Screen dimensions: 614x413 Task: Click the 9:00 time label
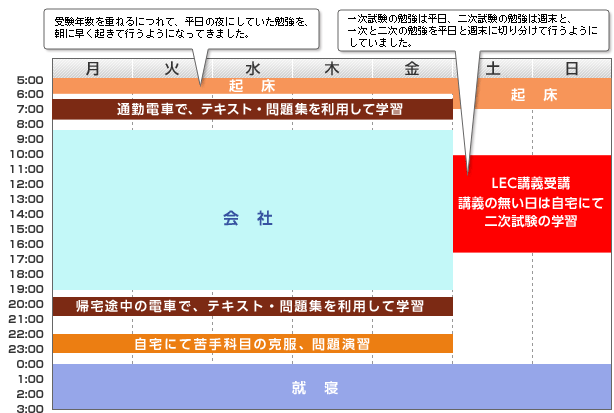coord(30,139)
